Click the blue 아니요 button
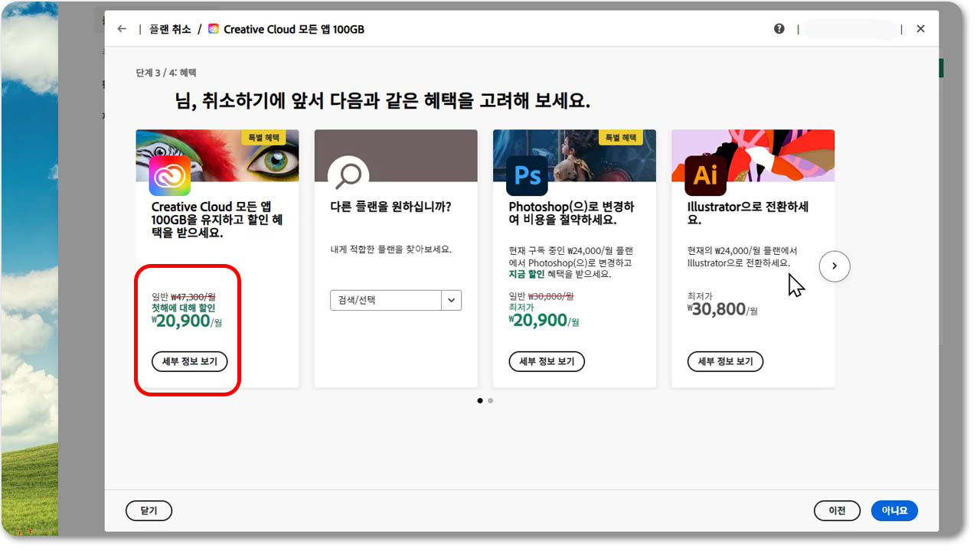The image size is (980, 551). pos(894,510)
